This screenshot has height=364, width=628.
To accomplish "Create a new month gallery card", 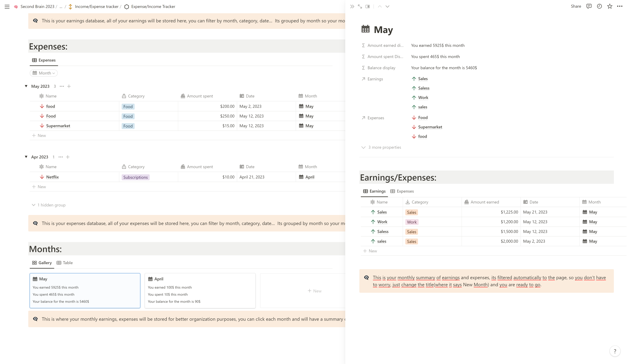I will [314, 291].
